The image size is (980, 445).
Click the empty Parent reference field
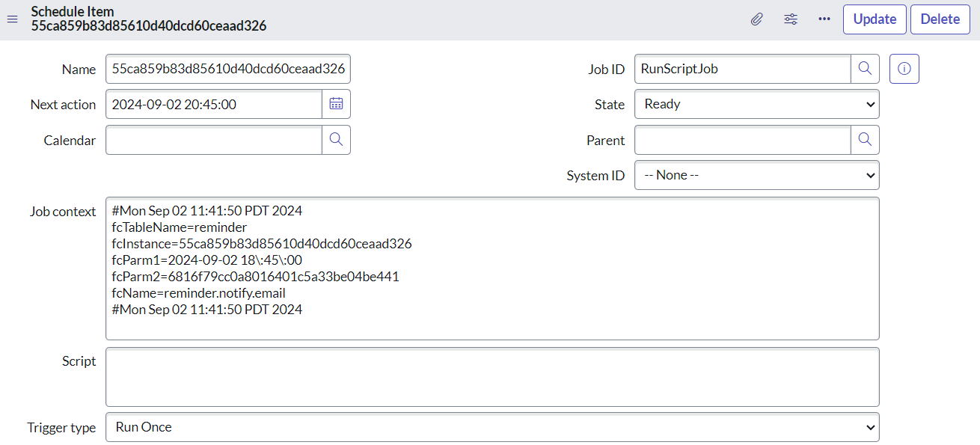click(x=742, y=140)
